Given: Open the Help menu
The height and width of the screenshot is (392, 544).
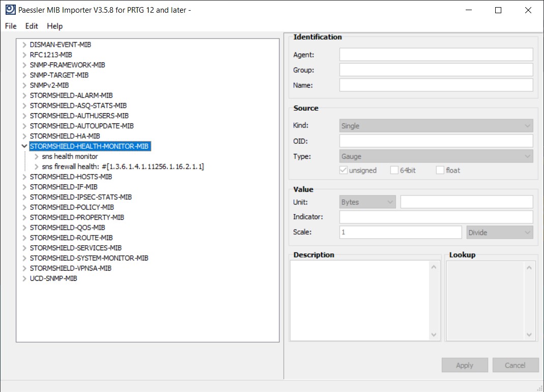Looking at the screenshot, I should pyautogui.click(x=54, y=26).
